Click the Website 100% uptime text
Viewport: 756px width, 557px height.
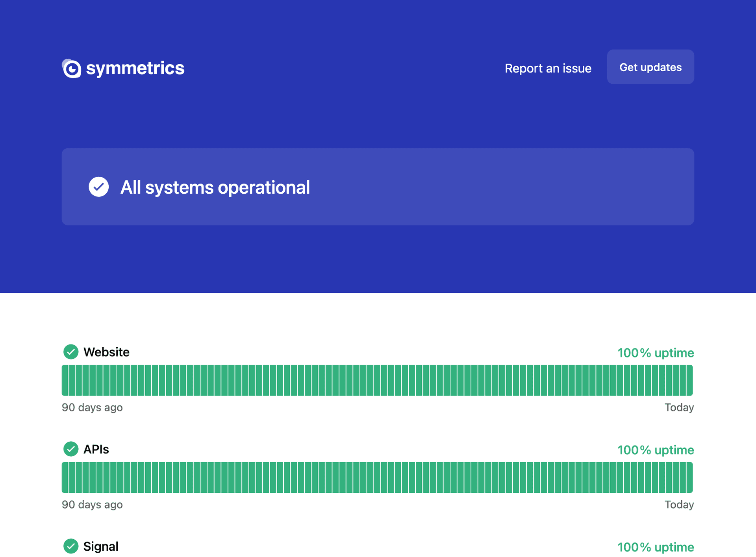tap(655, 353)
